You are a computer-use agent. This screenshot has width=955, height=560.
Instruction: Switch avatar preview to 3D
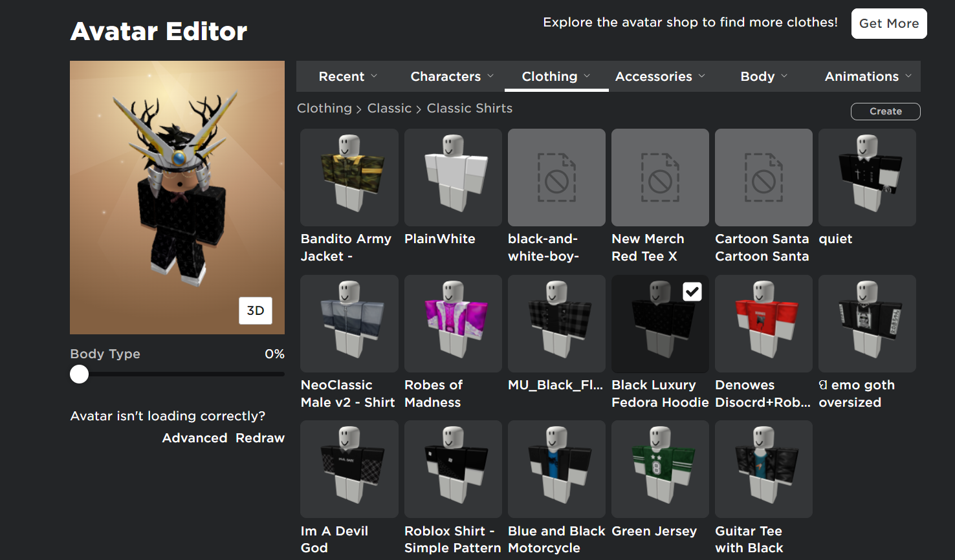[256, 310]
